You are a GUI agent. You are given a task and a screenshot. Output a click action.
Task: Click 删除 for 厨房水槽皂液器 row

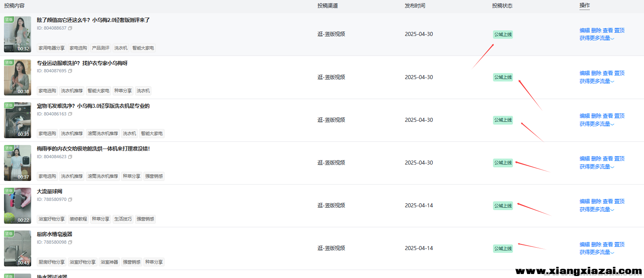[x=596, y=245]
